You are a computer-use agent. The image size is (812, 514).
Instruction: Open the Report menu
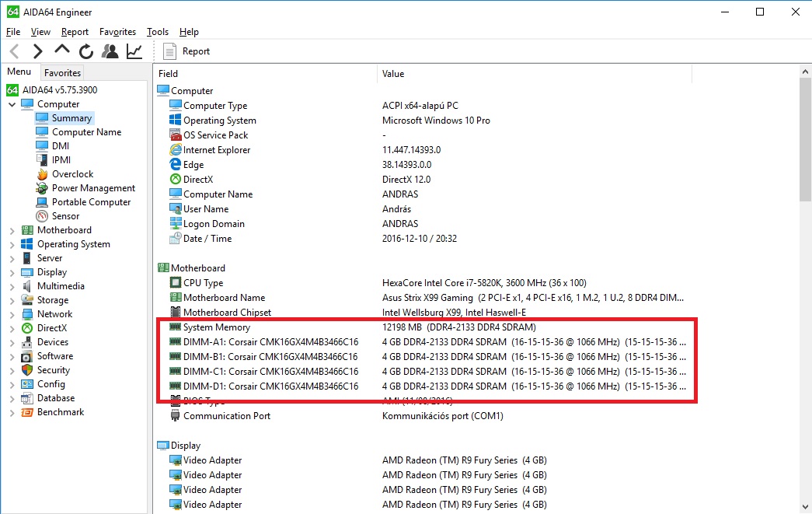[x=75, y=32]
